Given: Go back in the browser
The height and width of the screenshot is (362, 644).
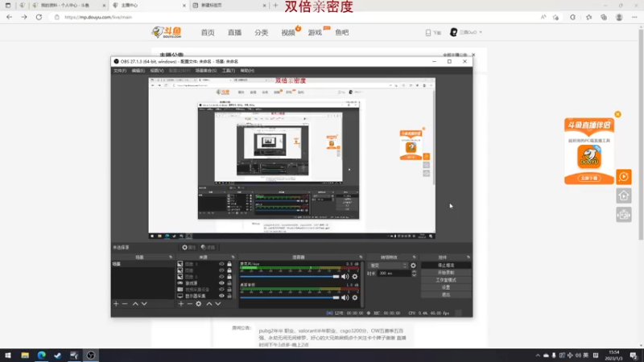Looking at the screenshot, I should tap(9, 17).
